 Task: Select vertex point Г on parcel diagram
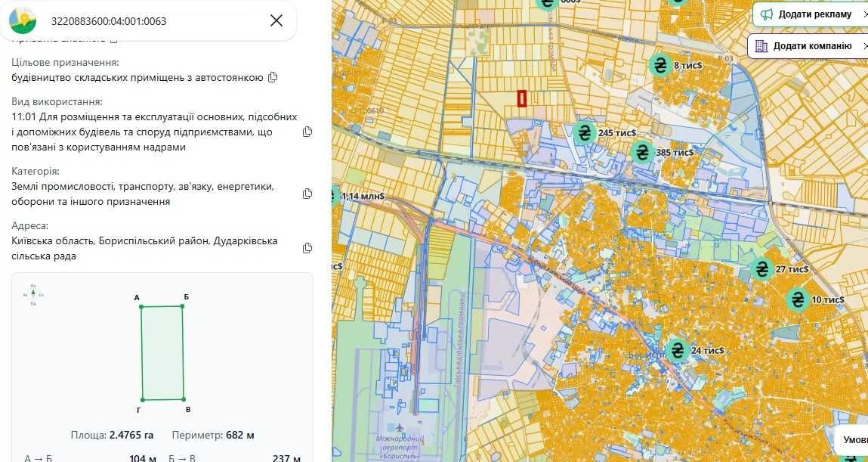tap(142, 399)
